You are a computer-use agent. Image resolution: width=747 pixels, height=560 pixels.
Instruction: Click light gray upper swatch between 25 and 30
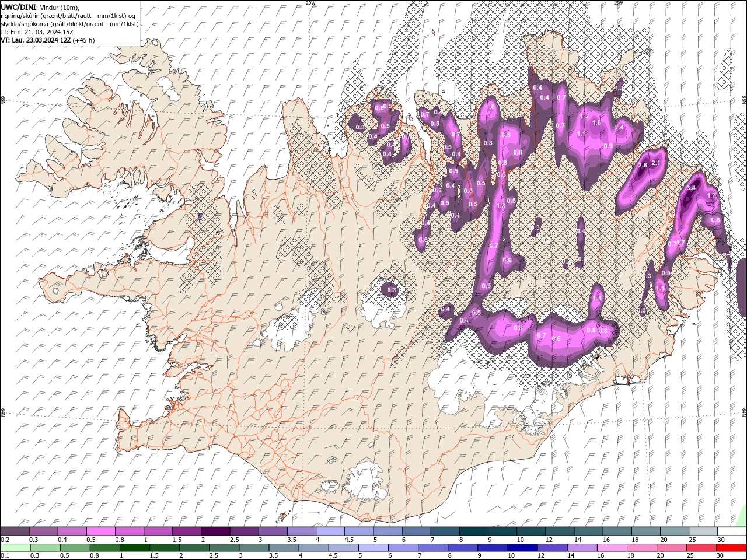[x=702, y=531]
